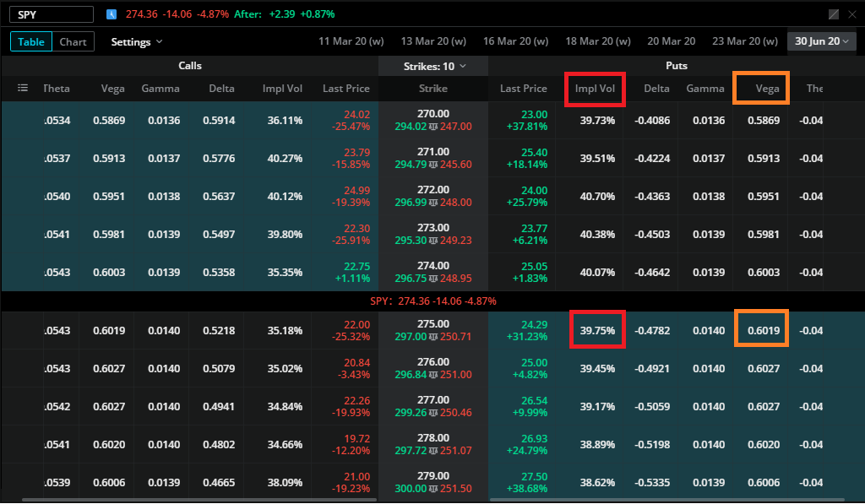
Task: Select the 16 Mar 20 (w) expiration
Action: pos(516,41)
